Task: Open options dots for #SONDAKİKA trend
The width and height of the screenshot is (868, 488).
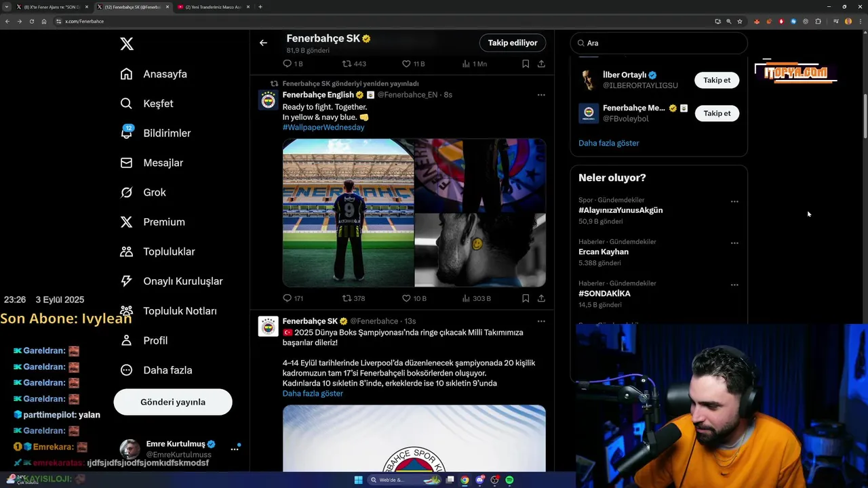Action: pyautogui.click(x=734, y=285)
